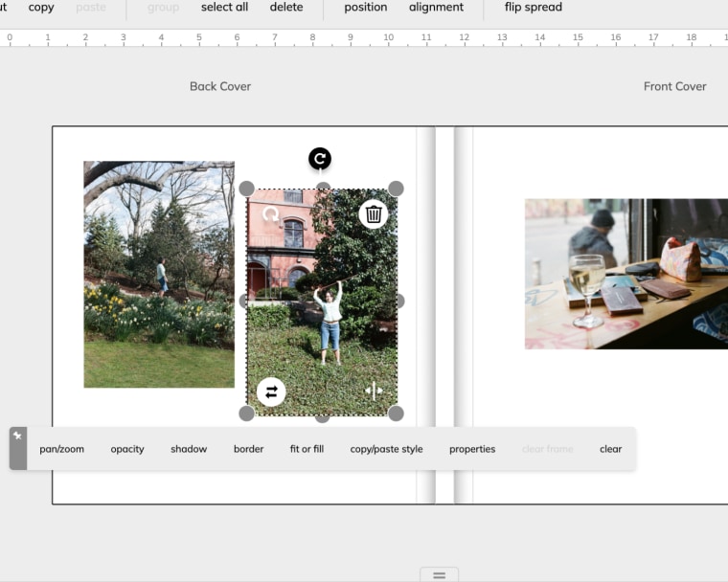Click the top-right corner resize handle
Screen dimensions: 728x582
tap(396, 189)
